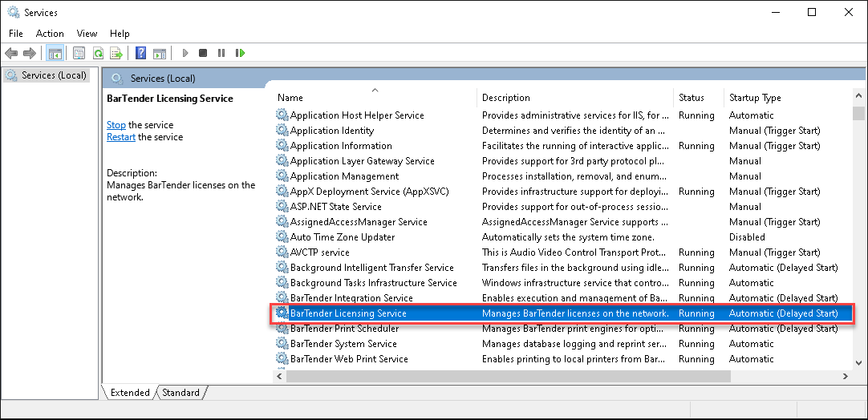Screen dimensions: 868x420
Task: Click Running status of AVCTP service
Action: point(696,252)
